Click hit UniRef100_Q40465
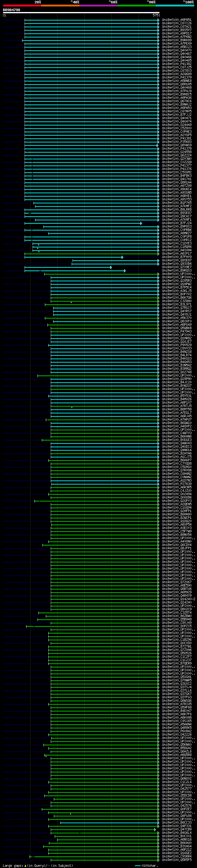The height and width of the screenshot is (868, 197). tap(176, 60)
